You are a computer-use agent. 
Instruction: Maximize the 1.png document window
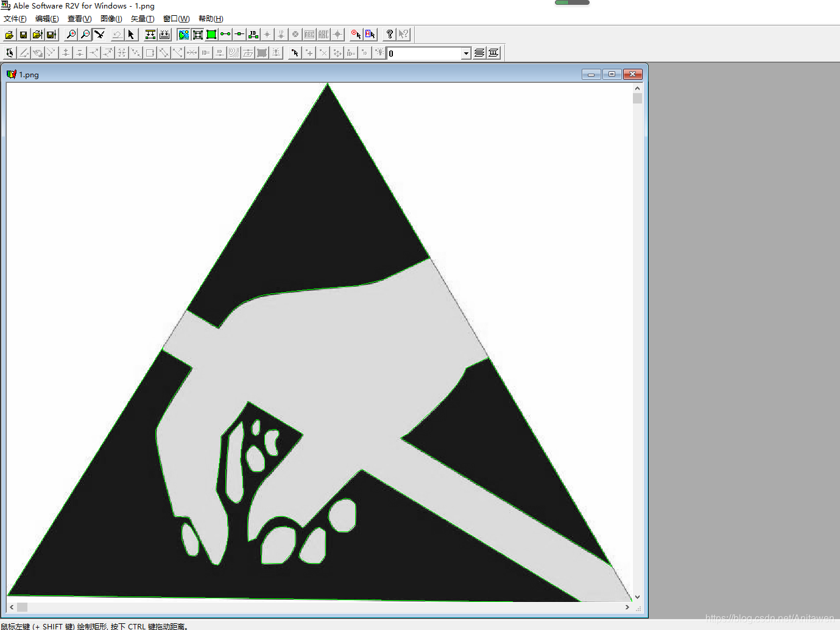tap(612, 74)
